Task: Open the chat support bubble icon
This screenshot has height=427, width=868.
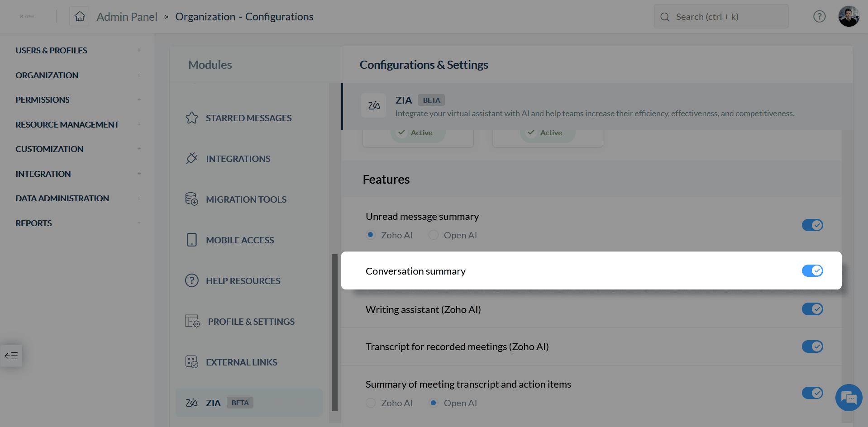Action: 849,398
